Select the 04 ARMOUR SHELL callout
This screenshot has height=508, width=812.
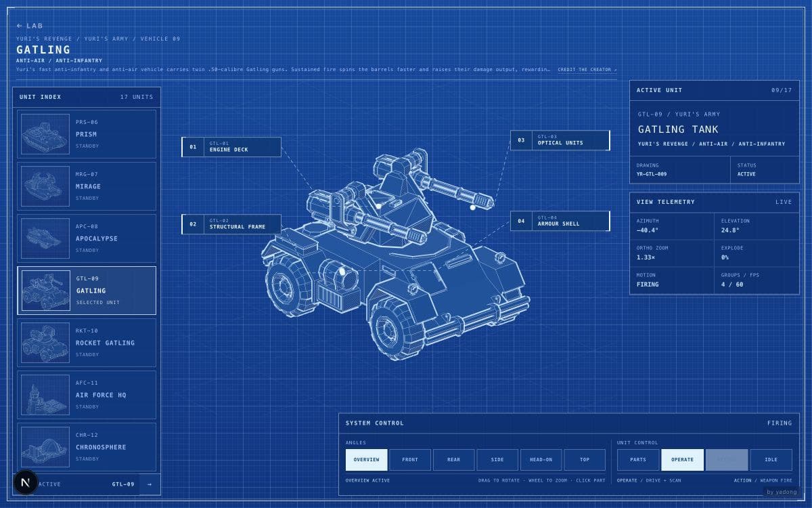[560, 221]
